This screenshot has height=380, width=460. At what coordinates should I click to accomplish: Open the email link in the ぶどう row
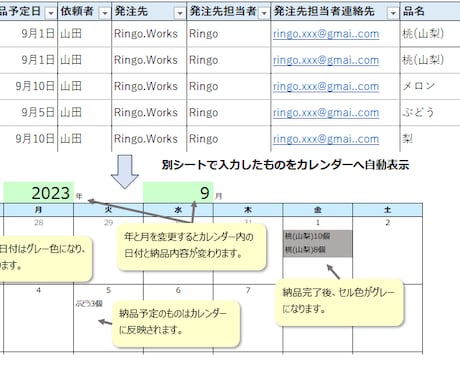pyautogui.click(x=326, y=113)
